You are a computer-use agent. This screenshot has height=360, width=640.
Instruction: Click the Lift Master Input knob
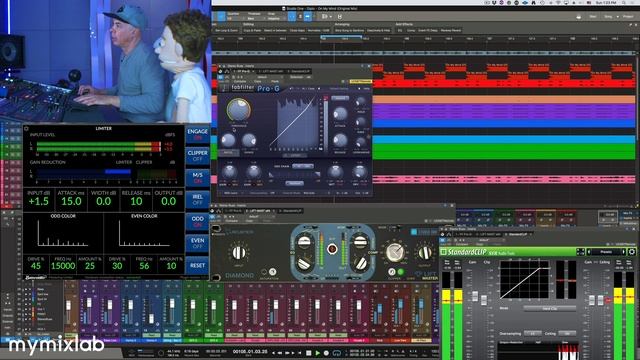239,253
